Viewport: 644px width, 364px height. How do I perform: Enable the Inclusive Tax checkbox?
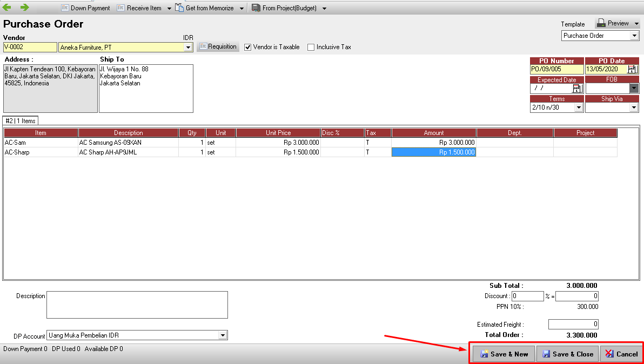pyautogui.click(x=311, y=47)
